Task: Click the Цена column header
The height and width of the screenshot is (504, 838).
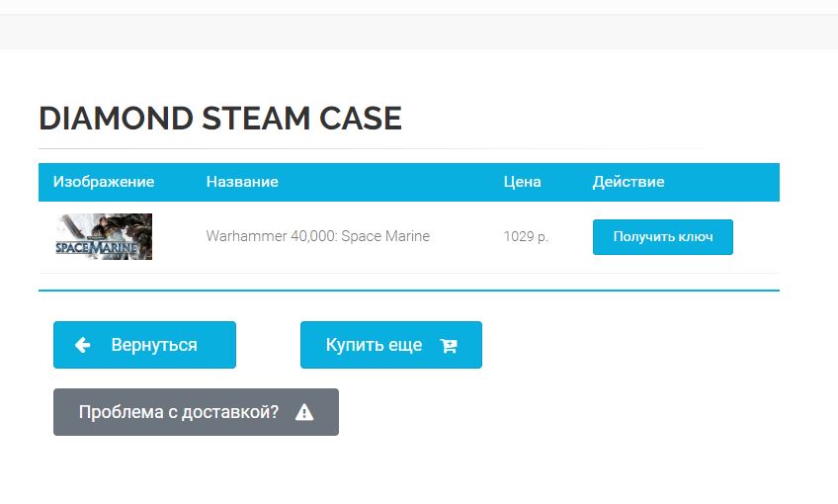Action: [x=522, y=182]
